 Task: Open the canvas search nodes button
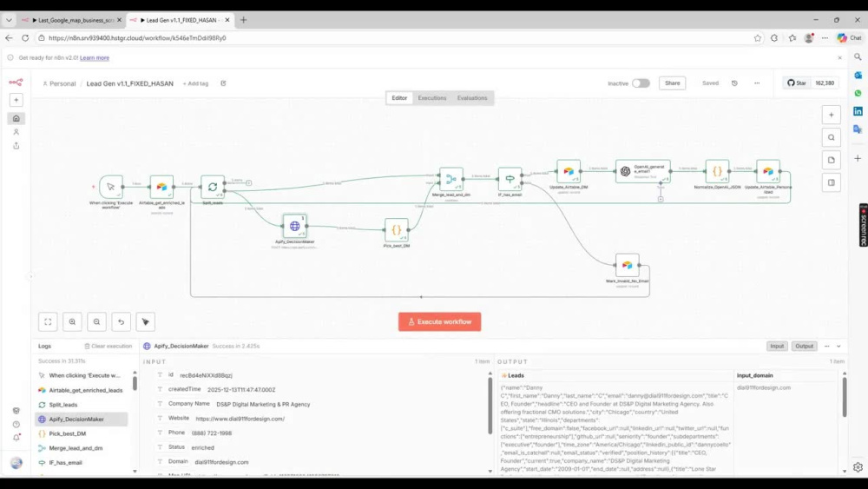tap(831, 138)
